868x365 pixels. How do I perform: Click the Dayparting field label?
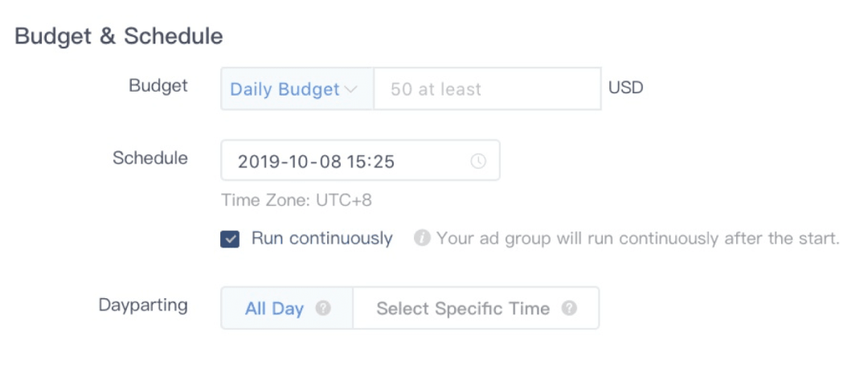pyautogui.click(x=143, y=306)
